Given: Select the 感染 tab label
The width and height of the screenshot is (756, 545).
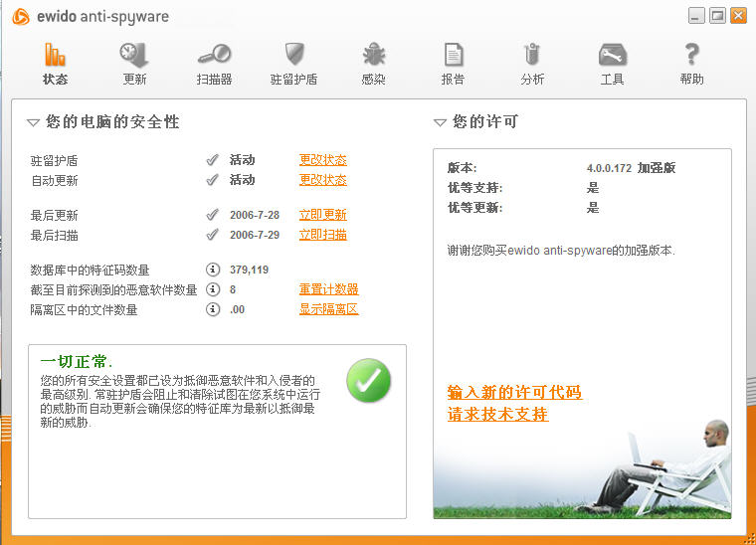Looking at the screenshot, I should pyautogui.click(x=374, y=79).
